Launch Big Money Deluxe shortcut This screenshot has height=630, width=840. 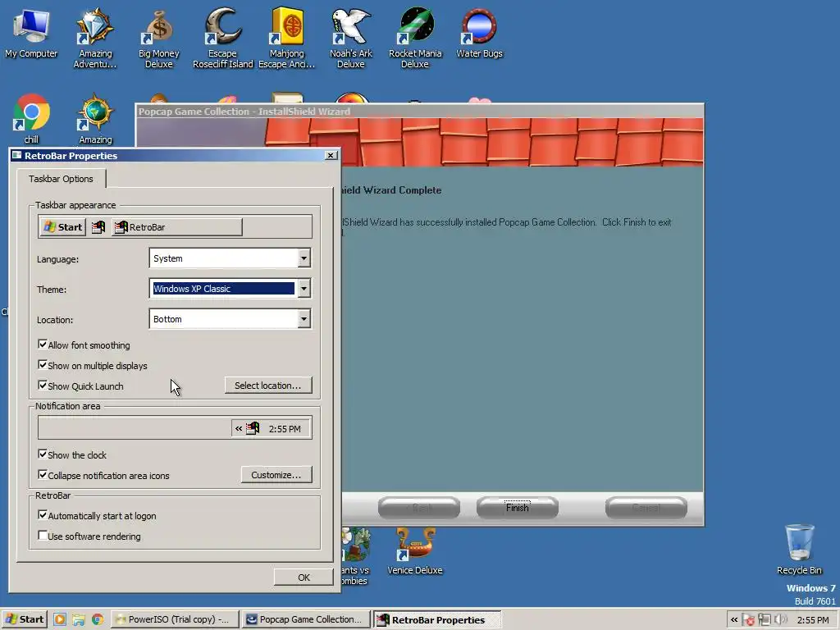click(x=158, y=39)
